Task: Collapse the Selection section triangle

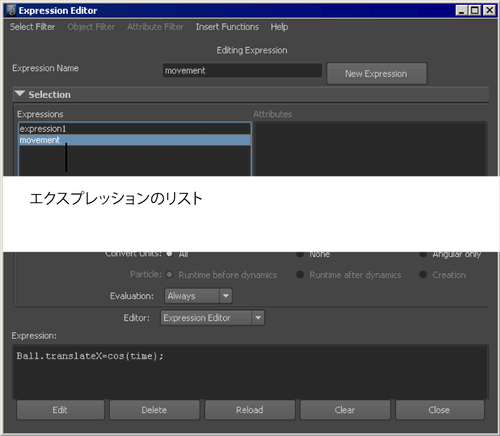Action: 20,94
